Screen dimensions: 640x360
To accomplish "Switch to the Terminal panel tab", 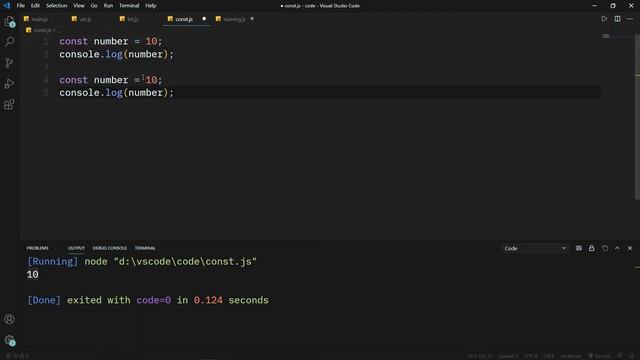I will 145,248.
